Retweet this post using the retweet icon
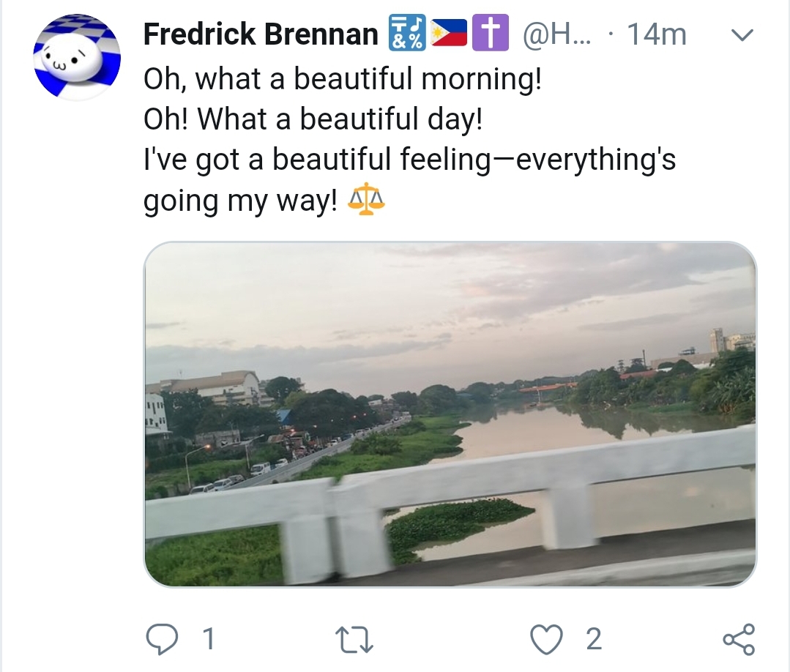790x672 pixels. coord(354,639)
